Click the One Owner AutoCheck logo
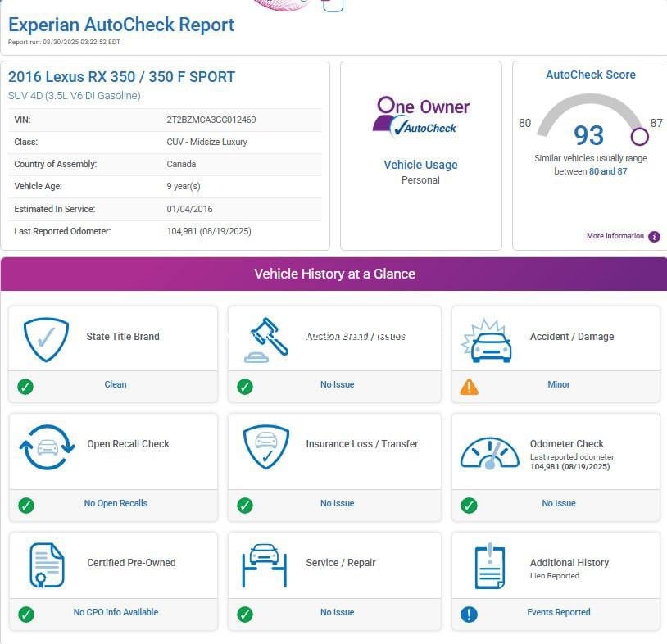Image resolution: width=667 pixels, height=644 pixels. [x=420, y=116]
